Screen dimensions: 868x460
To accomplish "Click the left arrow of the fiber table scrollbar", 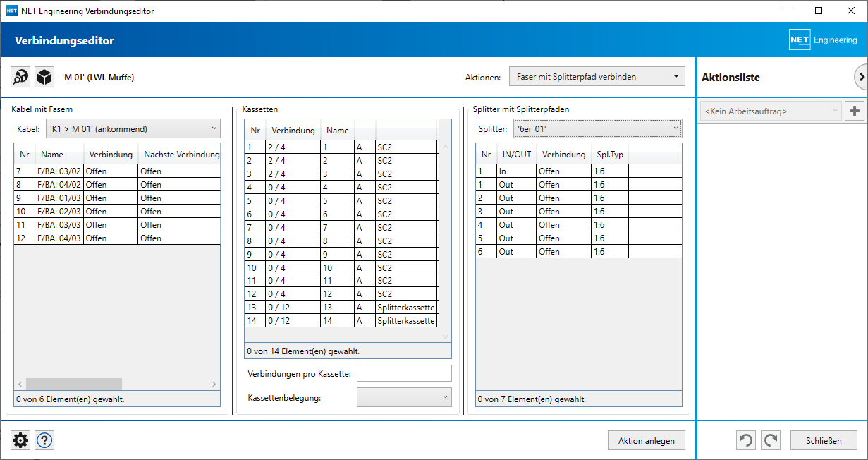I will (20, 384).
